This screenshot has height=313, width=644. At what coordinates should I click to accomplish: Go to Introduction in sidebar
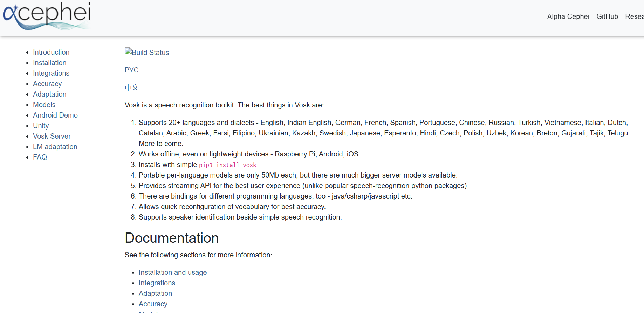51,52
